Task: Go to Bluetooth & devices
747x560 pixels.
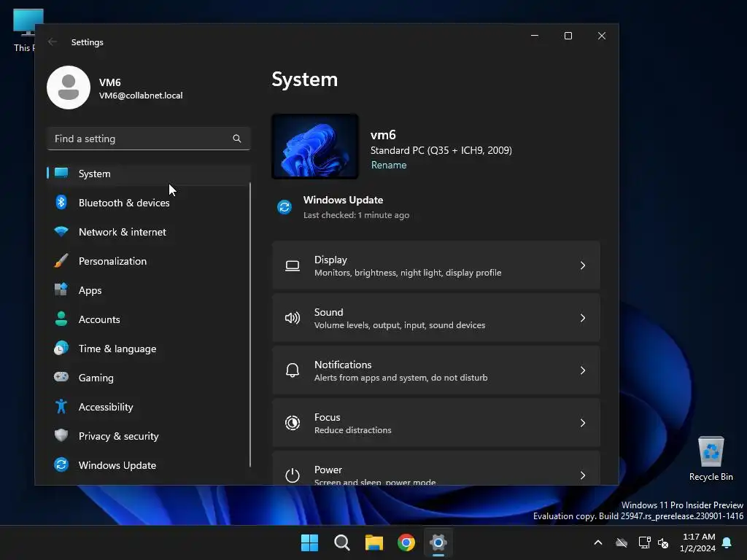Action: tap(149, 203)
